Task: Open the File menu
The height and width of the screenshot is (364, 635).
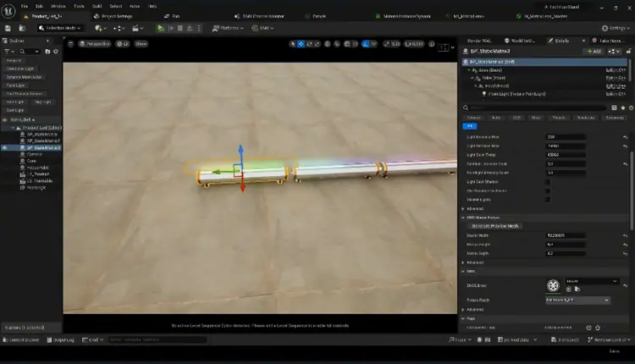Action: pyautogui.click(x=25, y=6)
